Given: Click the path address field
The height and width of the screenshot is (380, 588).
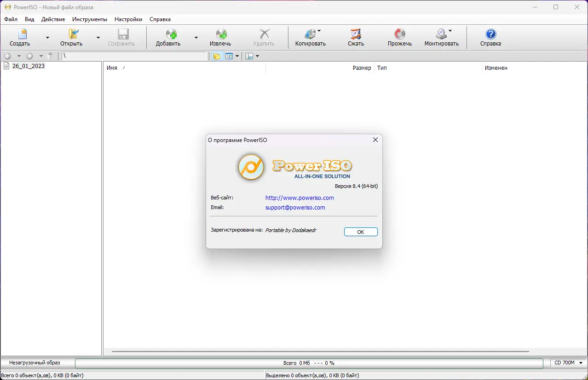Looking at the screenshot, I should (135, 56).
